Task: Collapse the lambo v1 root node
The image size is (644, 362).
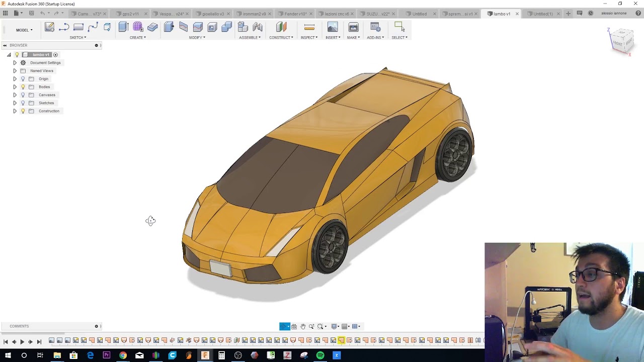Action: tap(9, 55)
